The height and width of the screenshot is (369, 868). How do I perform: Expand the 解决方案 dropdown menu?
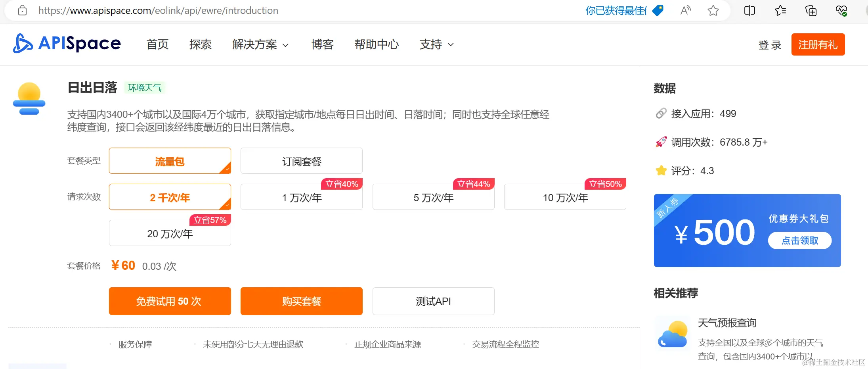coord(260,44)
